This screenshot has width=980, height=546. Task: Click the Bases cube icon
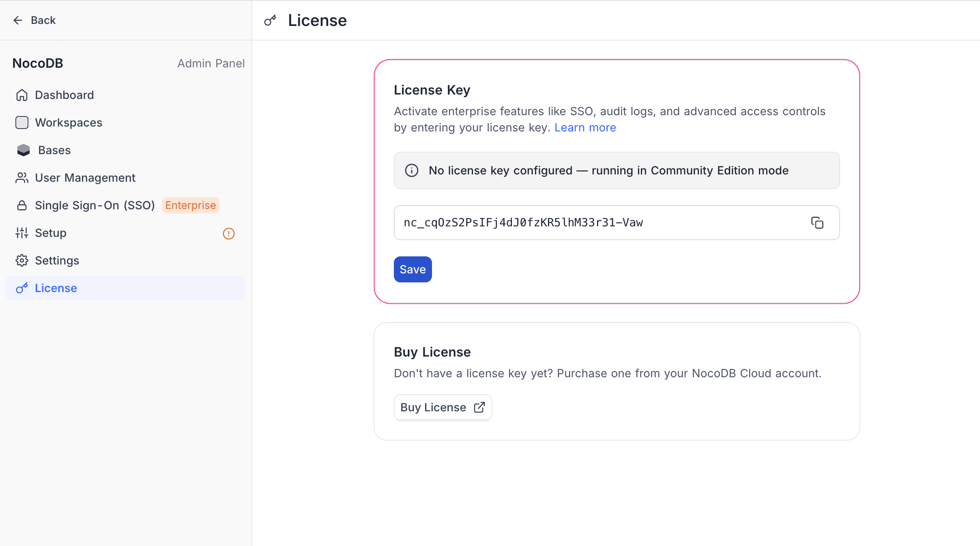pos(24,150)
